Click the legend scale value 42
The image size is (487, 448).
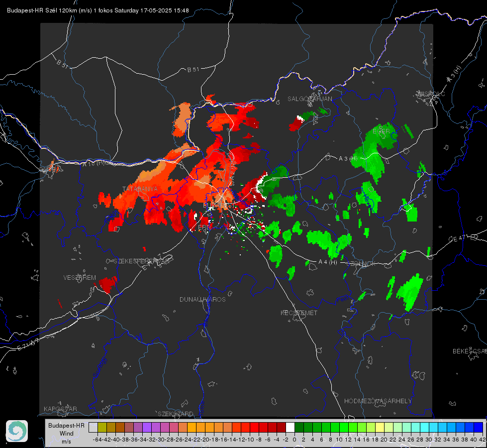(x=482, y=440)
